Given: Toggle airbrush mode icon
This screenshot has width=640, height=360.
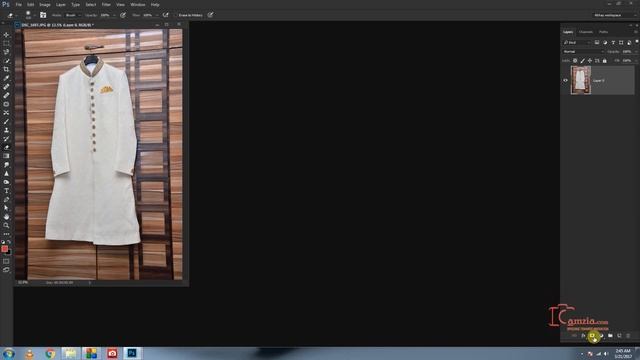Looking at the screenshot, I should coord(165,15).
